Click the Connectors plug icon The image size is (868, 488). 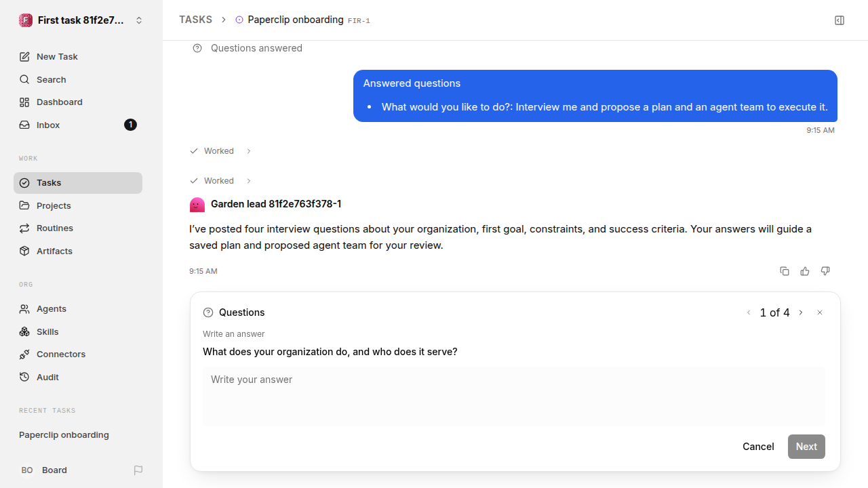(x=24, y=354)
